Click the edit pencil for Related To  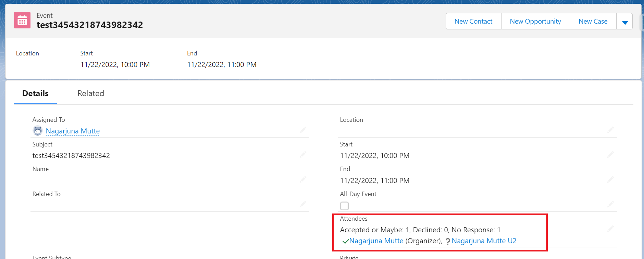coord(303,204)
